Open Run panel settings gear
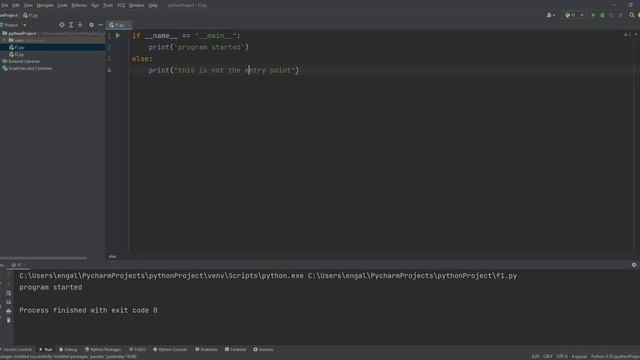The height and width of the screenshot is (360, 640). click(x=634, y=265)
